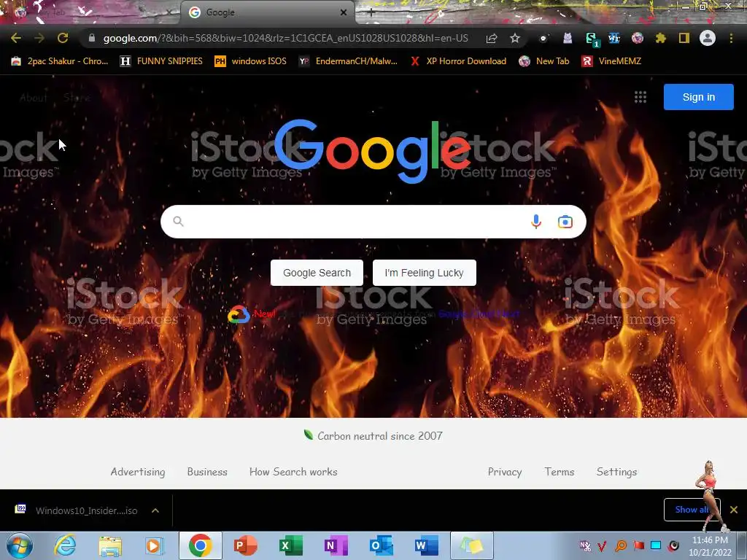747x560 pixels.
Task: Click I'm Feeling Lucky
Action: point(424,273)
